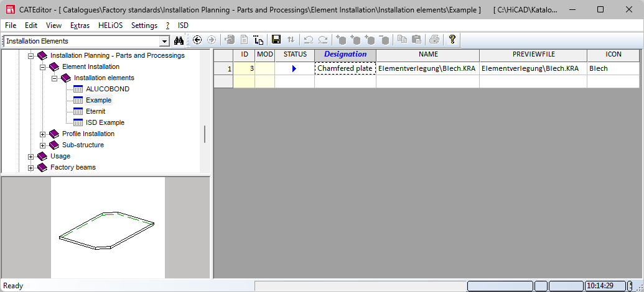Click the minus-cylinder remove icon
Image resolution: width=644 pixels, height=292 pixels.
pyautogui.click(x=384, y=40)
